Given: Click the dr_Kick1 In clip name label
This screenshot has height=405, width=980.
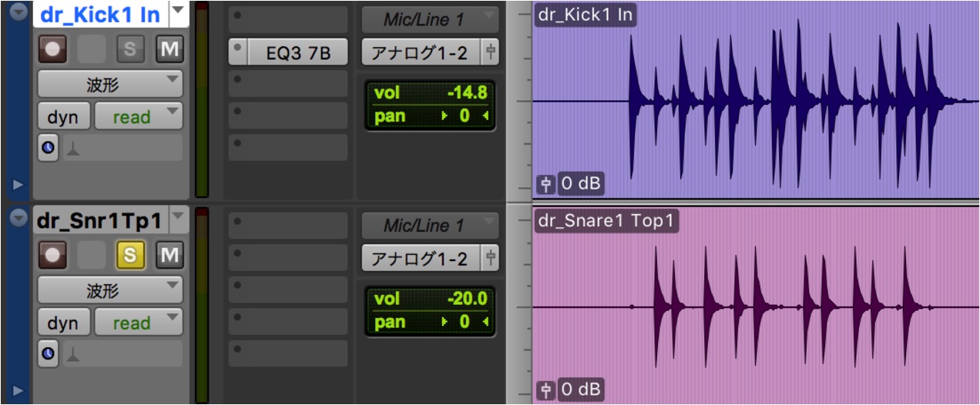Looking at the screenshot, I should pyautogui.click(x=586, y=14).
